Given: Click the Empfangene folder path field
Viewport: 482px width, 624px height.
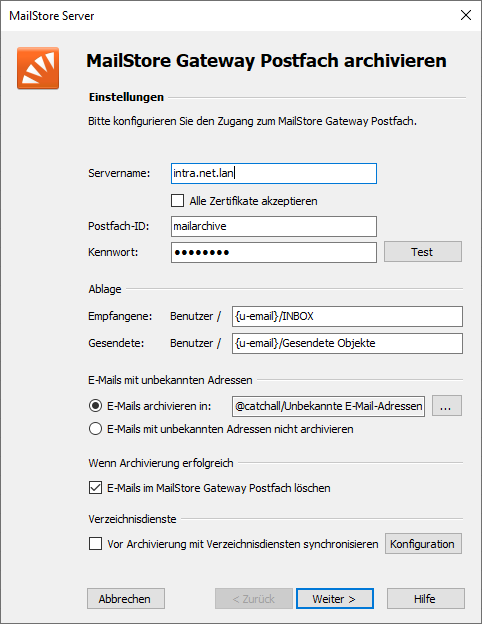Looking at the screenshot, I should [347, 316].
